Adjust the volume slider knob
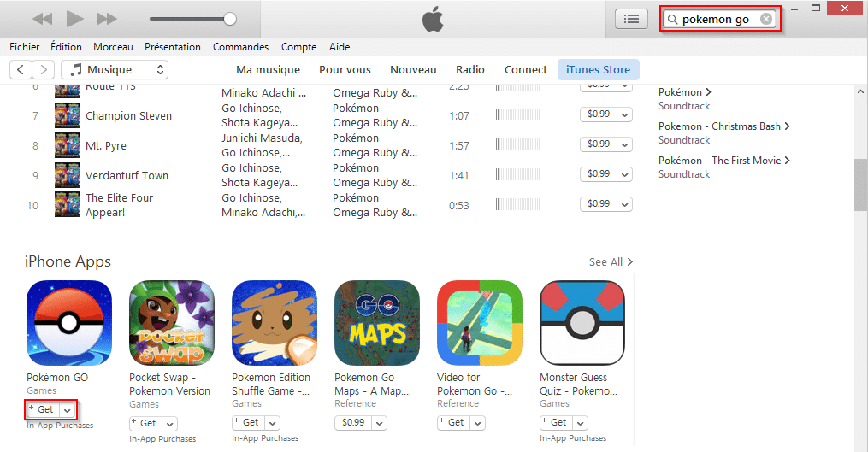This screenshot has height=452, width=868. (230, 19)
